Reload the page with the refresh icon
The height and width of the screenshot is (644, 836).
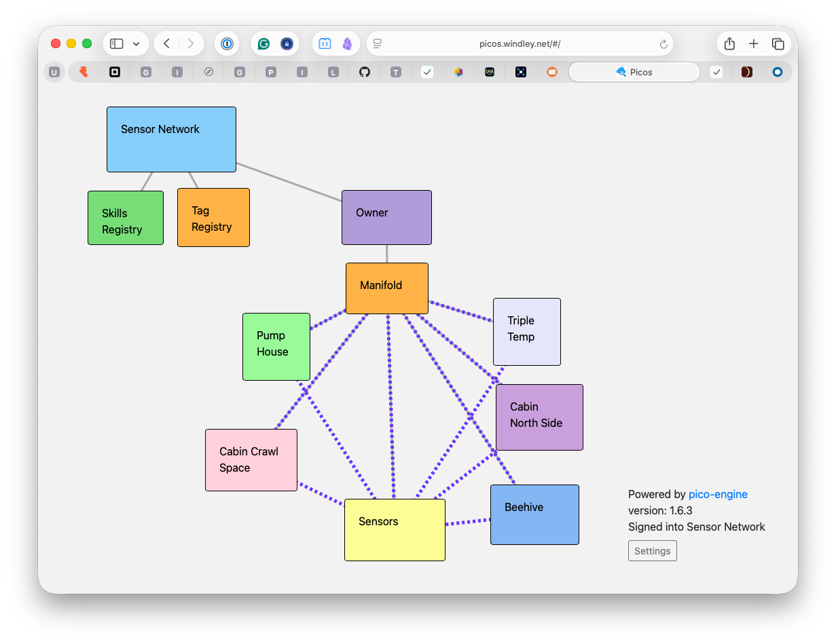point(664,44)
